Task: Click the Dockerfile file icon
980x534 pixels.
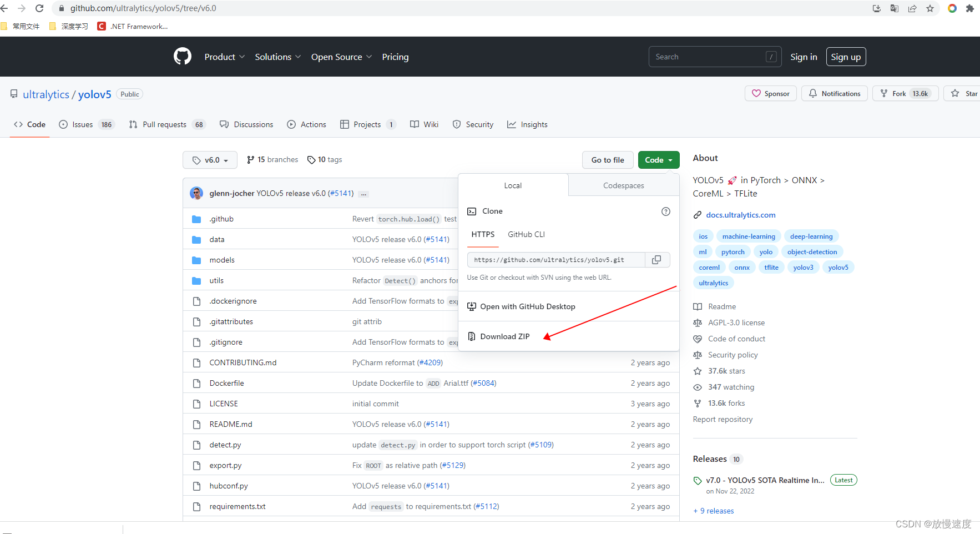Action: [x=196, y=384]
